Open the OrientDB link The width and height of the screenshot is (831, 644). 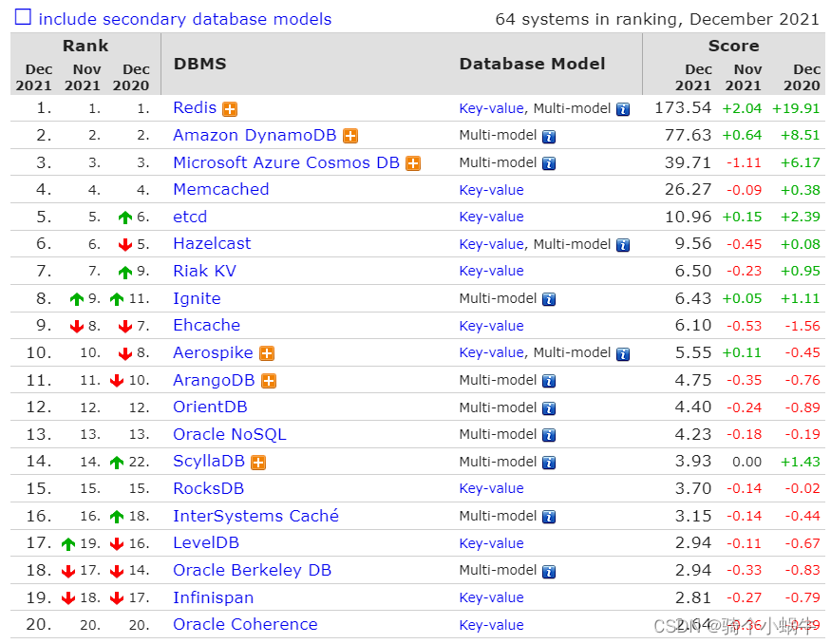pos(211,407)
